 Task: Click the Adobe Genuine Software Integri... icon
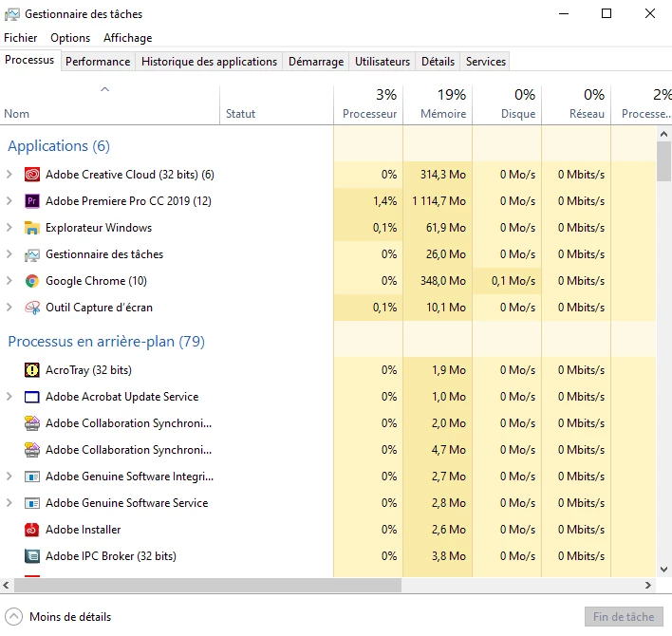[32, 477]
